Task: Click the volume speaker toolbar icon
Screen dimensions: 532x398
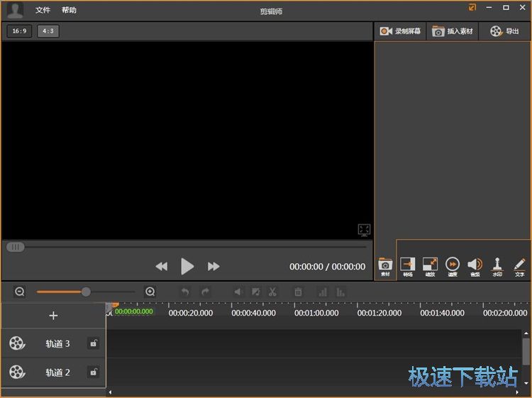Action: point(238,292)
